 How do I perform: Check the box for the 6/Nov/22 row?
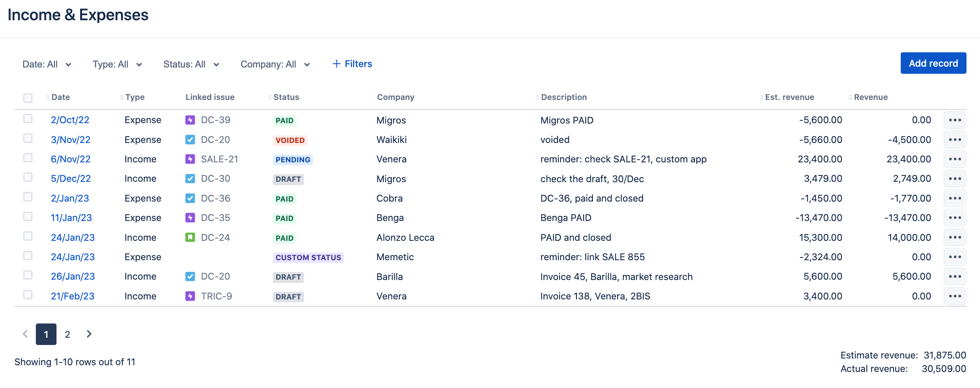point(28,158)
